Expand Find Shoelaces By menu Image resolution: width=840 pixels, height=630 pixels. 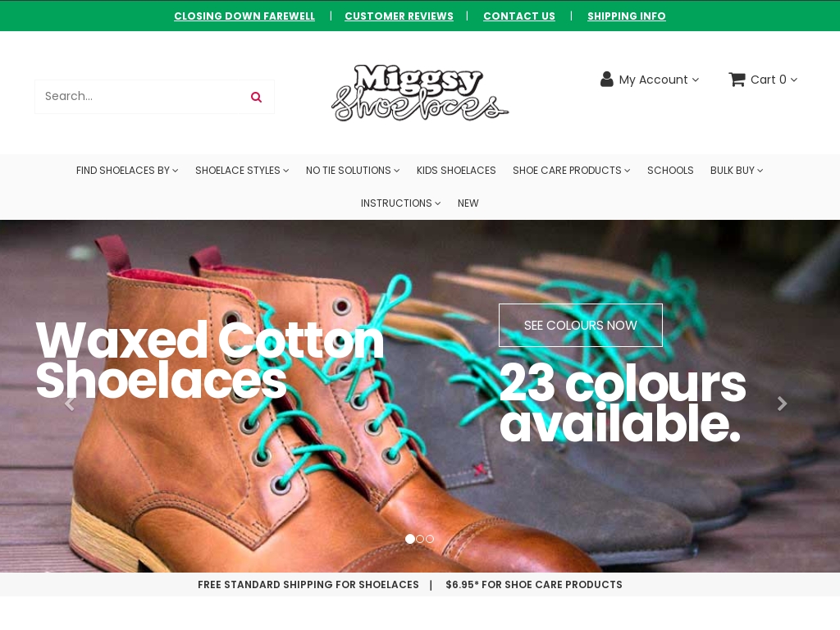127,171
